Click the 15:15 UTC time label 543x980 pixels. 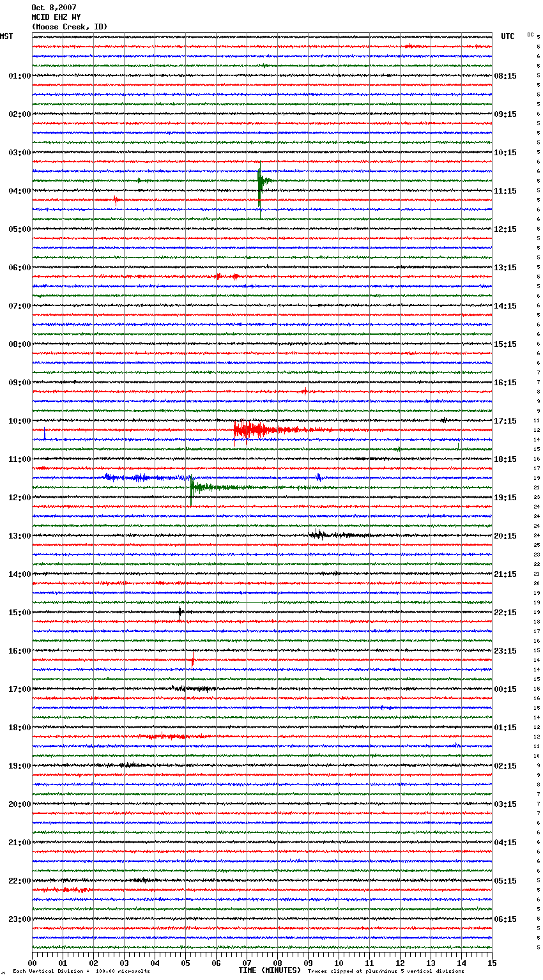click(x=505, y=344)
